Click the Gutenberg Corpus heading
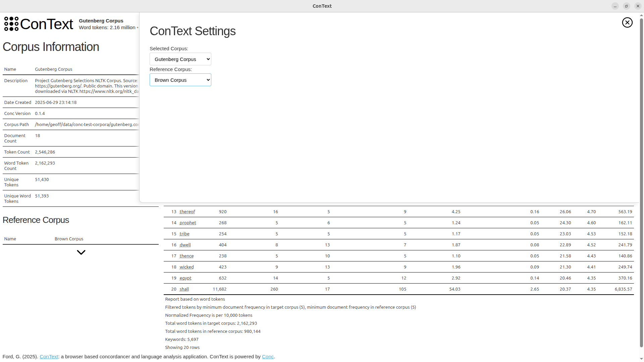This screenshot has height=362, width=644. pyautogui.click(x=101, y=21)
